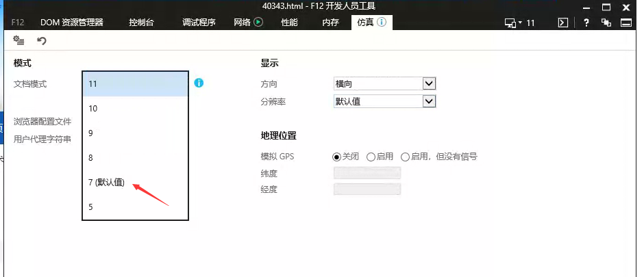Click the green play icon on the 网络 tab
The image size is (644, 277).
click(258, 22)
